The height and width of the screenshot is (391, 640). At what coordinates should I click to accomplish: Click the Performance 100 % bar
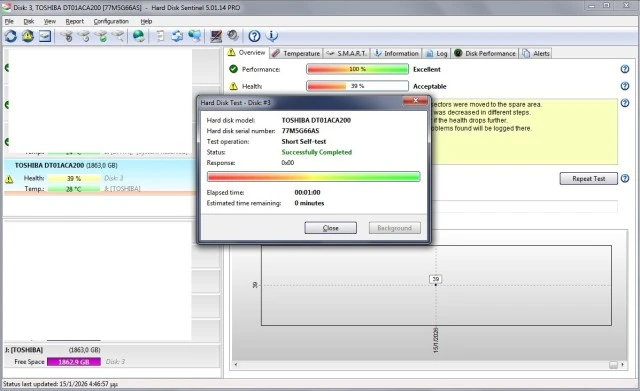(x=357, y=69)
